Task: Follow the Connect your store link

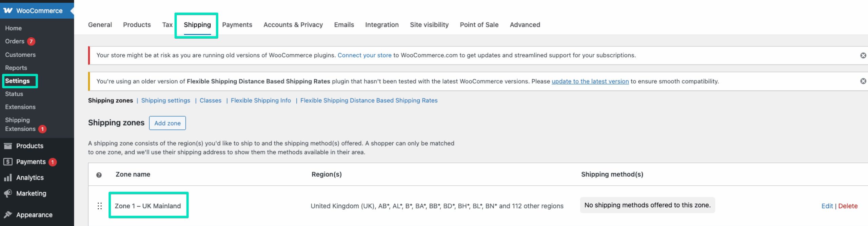Action: click(x=364, y=55)
